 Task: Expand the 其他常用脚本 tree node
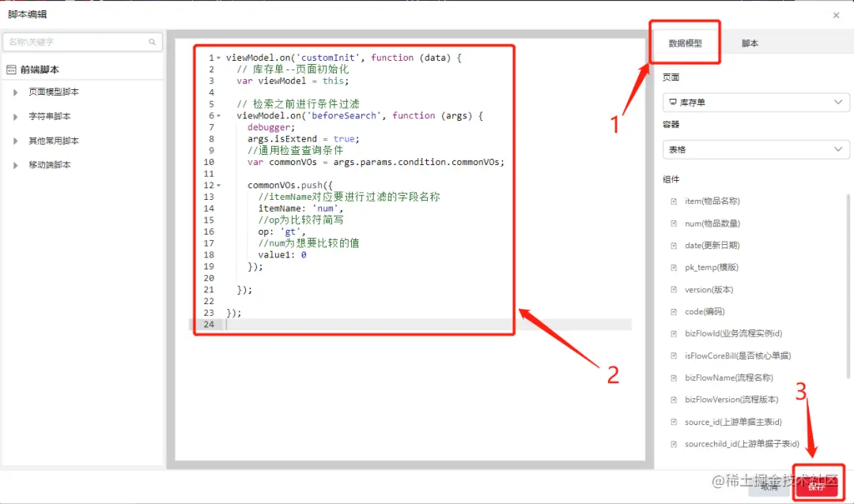[15, 141]
